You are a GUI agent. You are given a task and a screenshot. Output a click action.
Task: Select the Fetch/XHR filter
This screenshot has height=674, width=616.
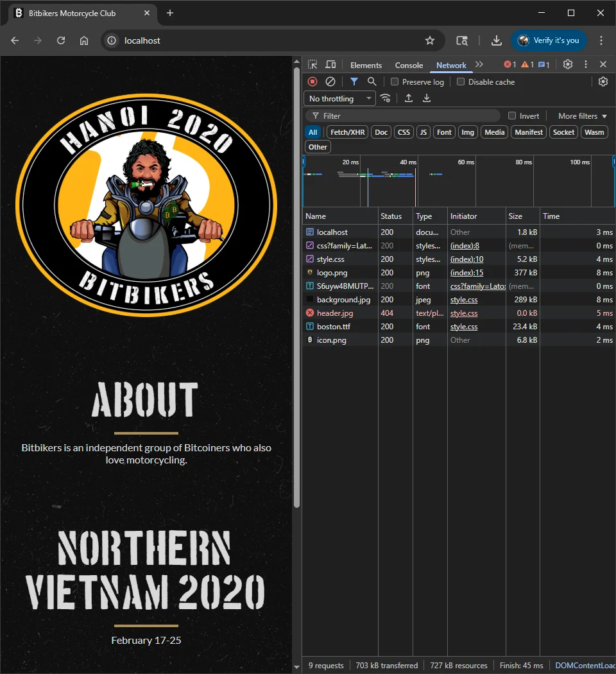(348, 132)
